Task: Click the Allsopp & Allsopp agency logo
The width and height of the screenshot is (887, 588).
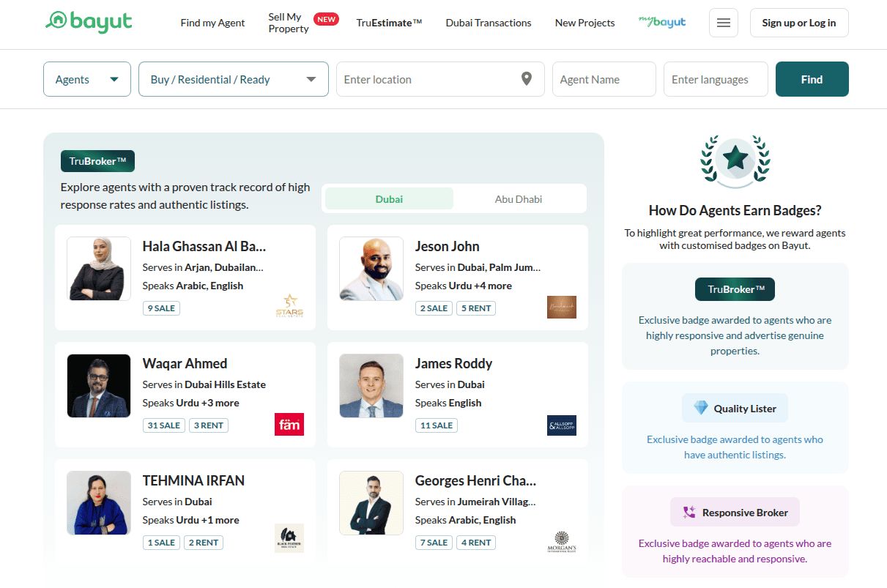Action: pos(561,425)
